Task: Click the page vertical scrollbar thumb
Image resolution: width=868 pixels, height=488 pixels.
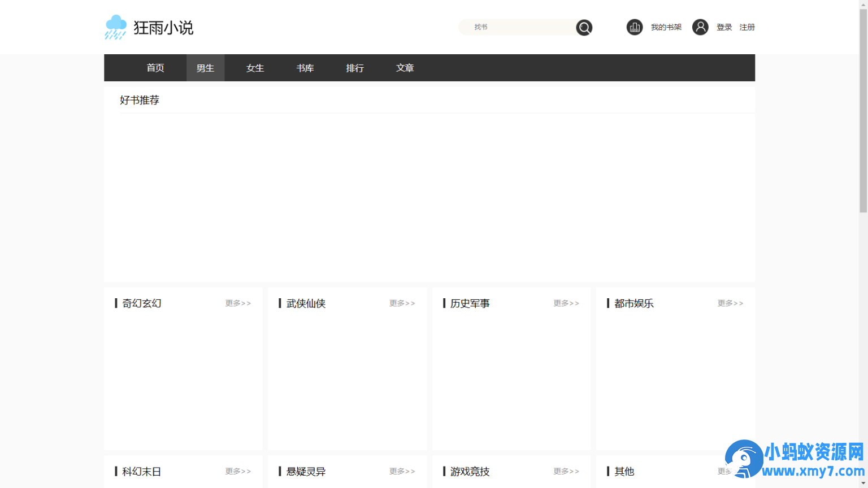Action: pyautogui.click(x=863, y=110)
